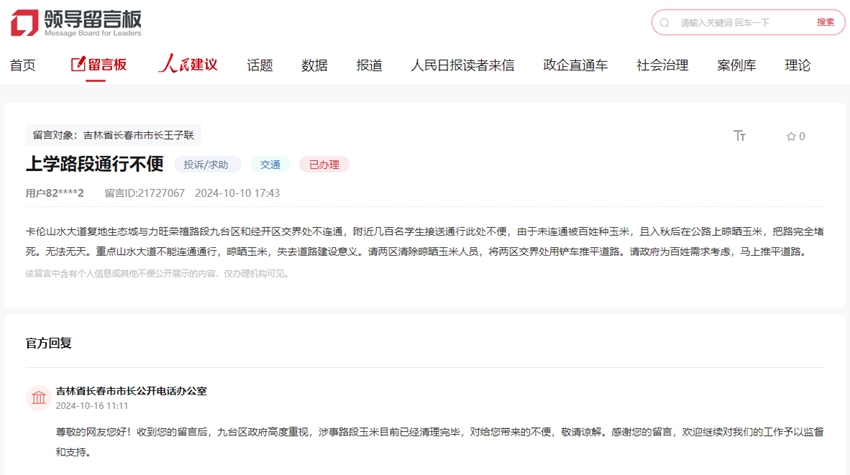Open 人民日报读者来信 page

[x=462, y=65]
